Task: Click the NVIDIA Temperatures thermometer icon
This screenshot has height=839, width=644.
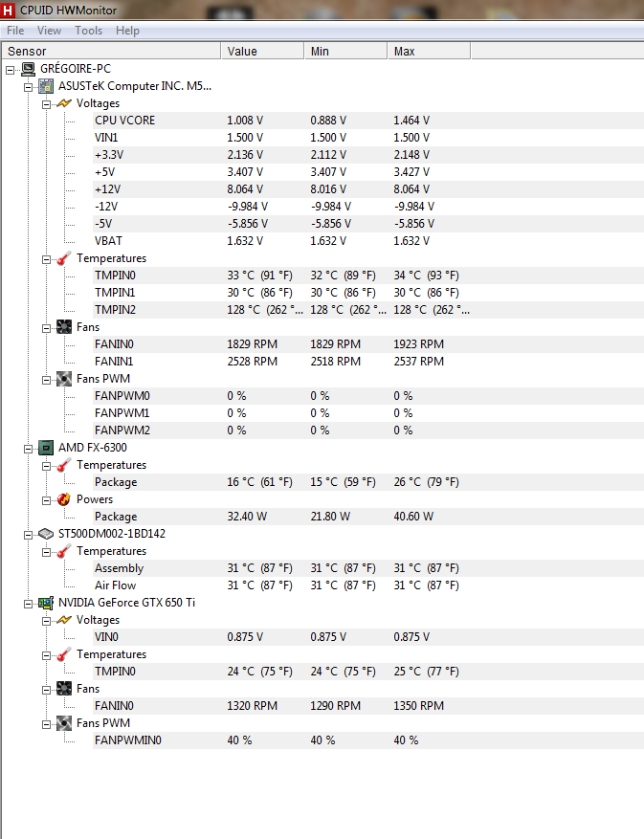Action: (x=64, y=654)
